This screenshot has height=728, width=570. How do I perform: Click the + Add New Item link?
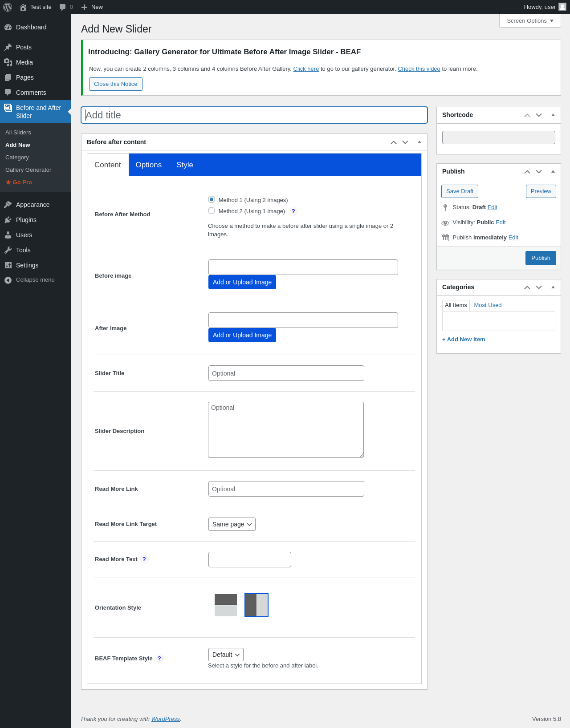pyautogui.click(x=464, y=340)
